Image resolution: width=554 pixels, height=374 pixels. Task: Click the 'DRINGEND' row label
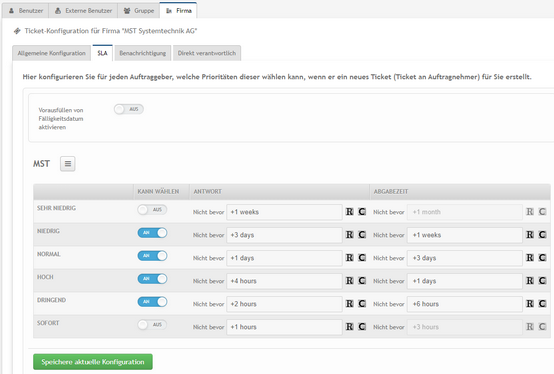coord(52,300)
